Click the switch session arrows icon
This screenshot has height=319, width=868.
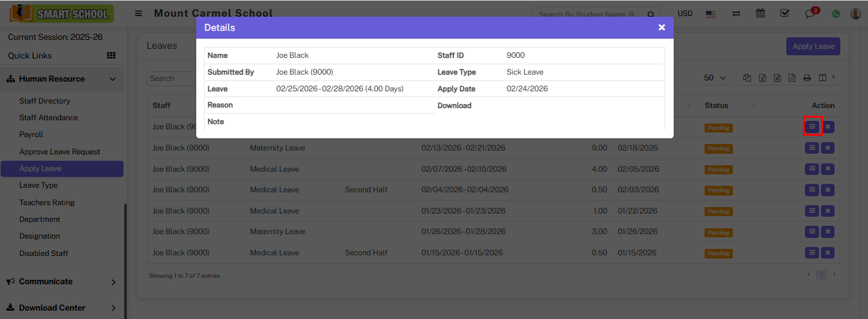click(x=736, y=14)
